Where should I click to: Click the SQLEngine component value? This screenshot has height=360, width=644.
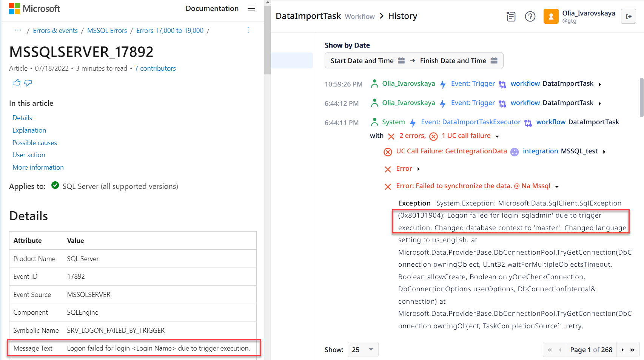83,312
